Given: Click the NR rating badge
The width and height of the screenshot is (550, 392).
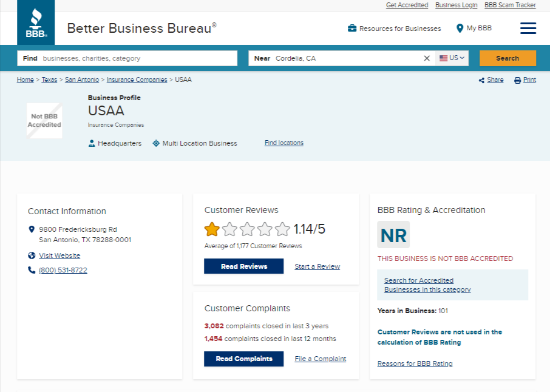Looking at the screenshot, I should (x=393, y=235).
